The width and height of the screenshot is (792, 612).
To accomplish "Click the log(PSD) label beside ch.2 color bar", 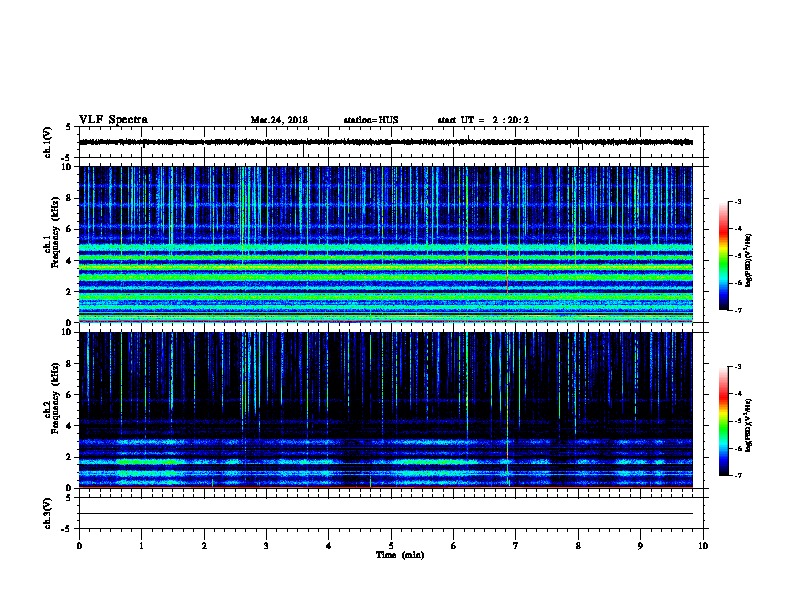I will tap(748, 426).
